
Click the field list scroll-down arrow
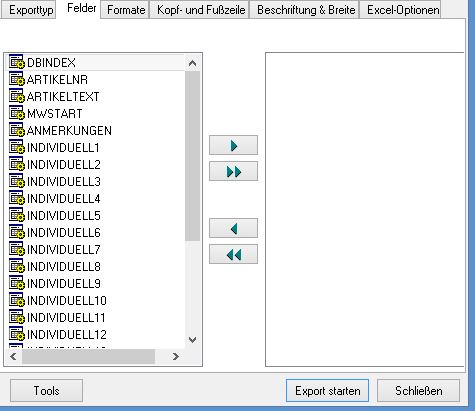192,340
